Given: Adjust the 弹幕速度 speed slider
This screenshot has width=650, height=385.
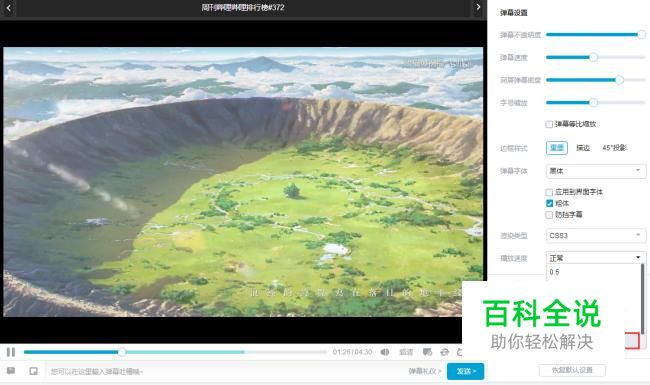Looking at the screenshot, I should pyautogui.click(x=595, y=57).
